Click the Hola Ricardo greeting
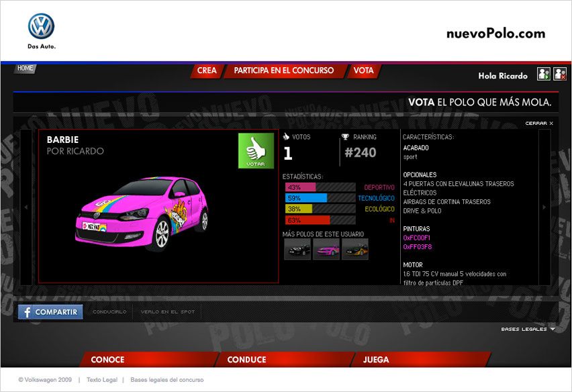 [503, 76]
